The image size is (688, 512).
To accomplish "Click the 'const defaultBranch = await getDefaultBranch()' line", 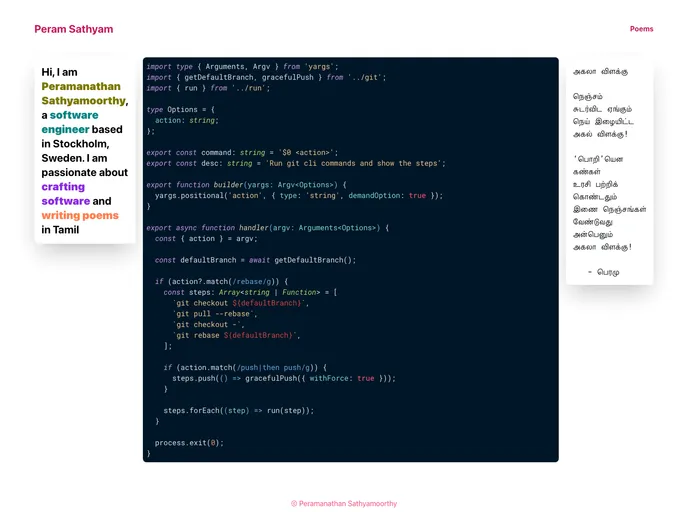I will click(255, 260).
